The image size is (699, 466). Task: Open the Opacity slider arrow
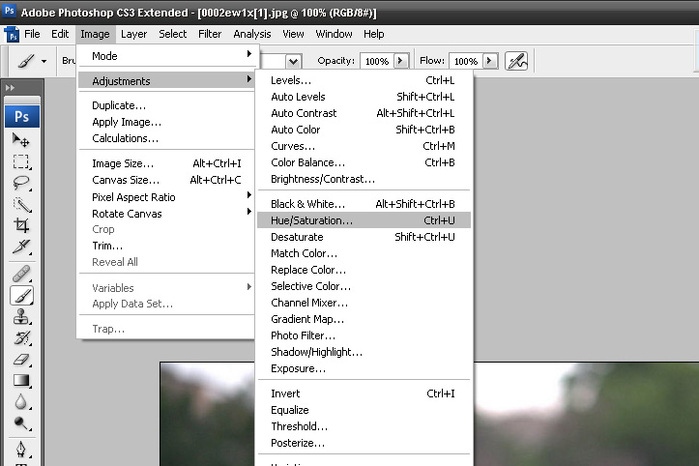point(400,61)
